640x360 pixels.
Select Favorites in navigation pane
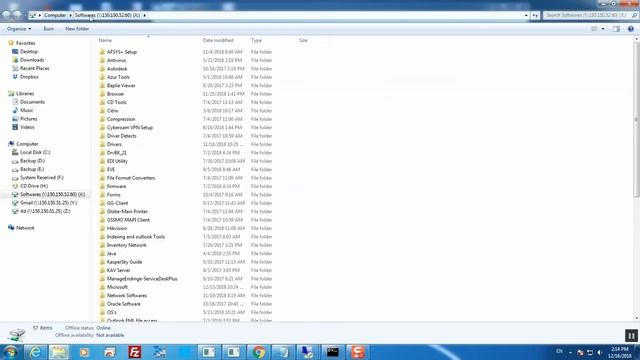pos(25,43)
